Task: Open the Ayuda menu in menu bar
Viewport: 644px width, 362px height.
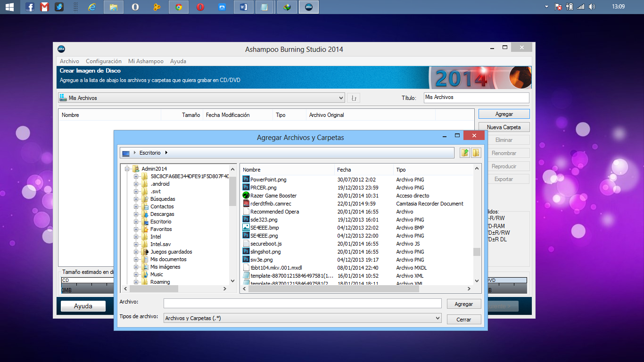Action: tap(178, 61)
